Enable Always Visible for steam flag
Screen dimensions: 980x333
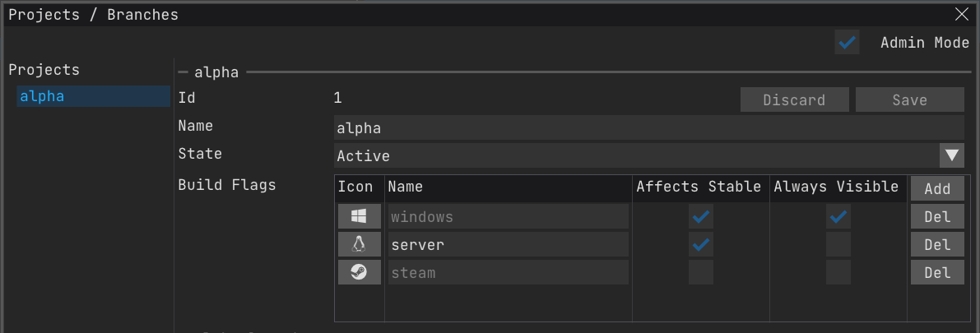coord(838,273)
